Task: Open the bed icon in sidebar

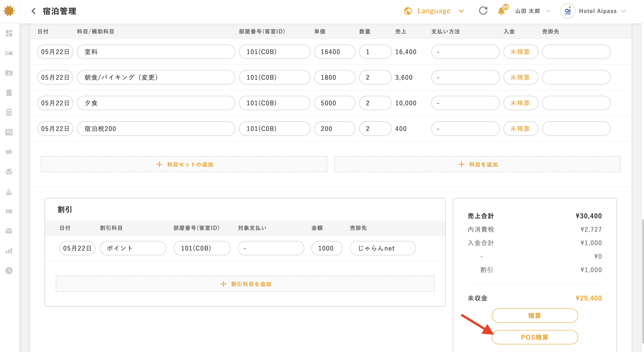Action: coord(9,53)
